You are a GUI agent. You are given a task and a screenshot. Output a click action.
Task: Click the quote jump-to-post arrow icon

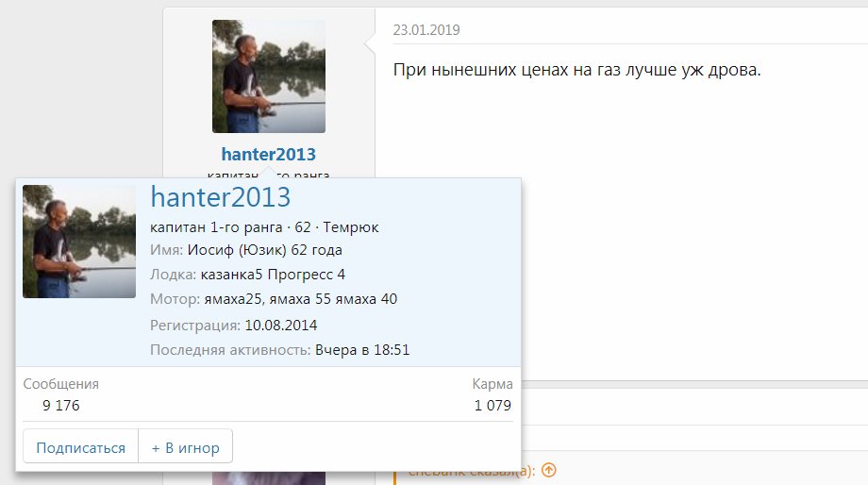[x=549, y=470]
